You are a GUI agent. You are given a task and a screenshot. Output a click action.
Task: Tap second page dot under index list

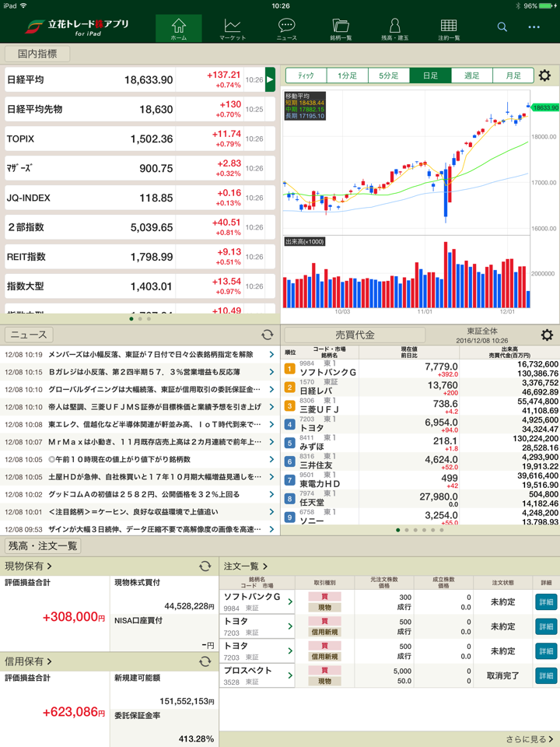click(140, 319)
